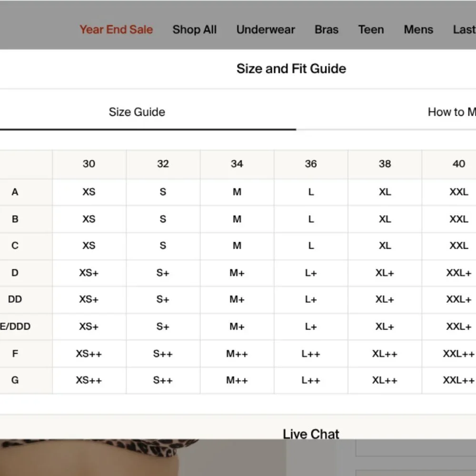Click the M+ cell in row E/DDD
This screenshot has height=476, width=476.
pos(237,327)
